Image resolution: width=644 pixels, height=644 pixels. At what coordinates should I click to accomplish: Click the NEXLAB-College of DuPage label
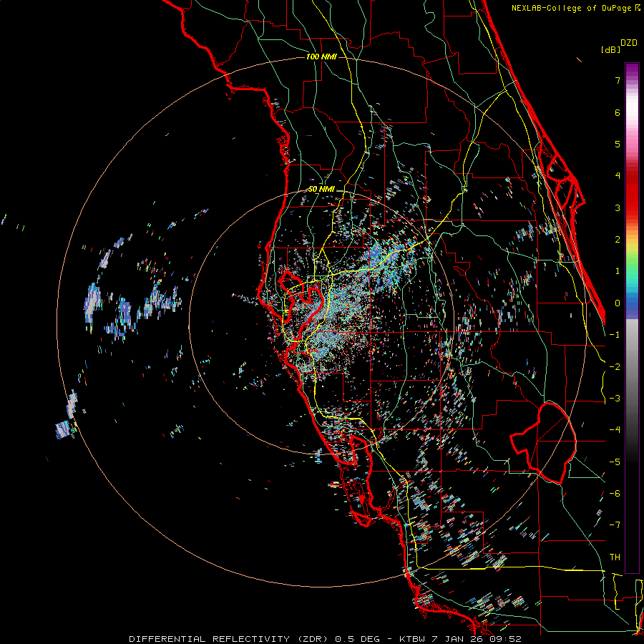[575, 8]
